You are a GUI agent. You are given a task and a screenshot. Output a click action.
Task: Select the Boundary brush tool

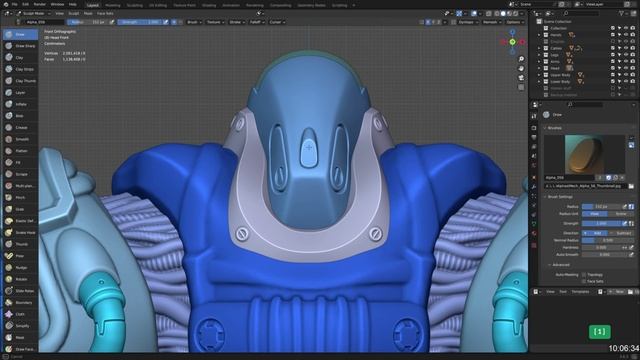pyautogui.click(x=20, y=302)
